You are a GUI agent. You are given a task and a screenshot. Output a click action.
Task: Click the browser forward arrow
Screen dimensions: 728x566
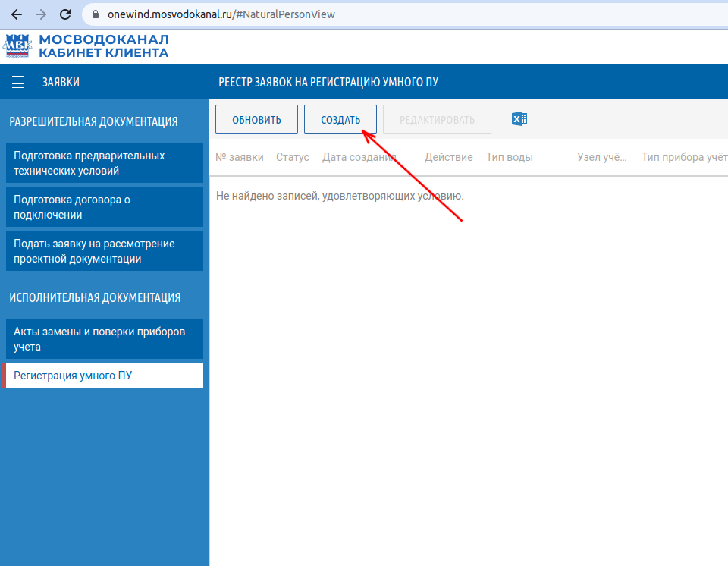41,14
